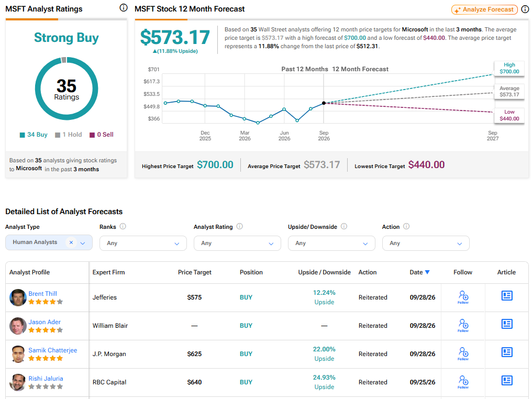Click the Analyst Rating info icon
The height and width of the screenshot is (399, 532).
239,226
